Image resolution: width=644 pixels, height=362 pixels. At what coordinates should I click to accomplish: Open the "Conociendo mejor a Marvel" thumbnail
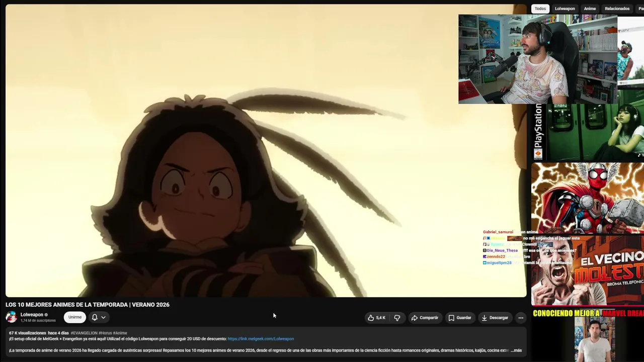click(588, 334)
